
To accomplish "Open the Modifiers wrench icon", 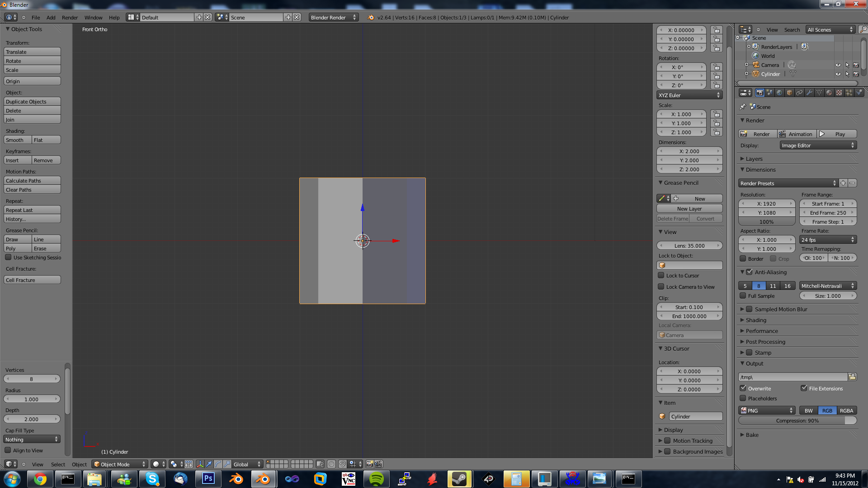I will (809, 93).
